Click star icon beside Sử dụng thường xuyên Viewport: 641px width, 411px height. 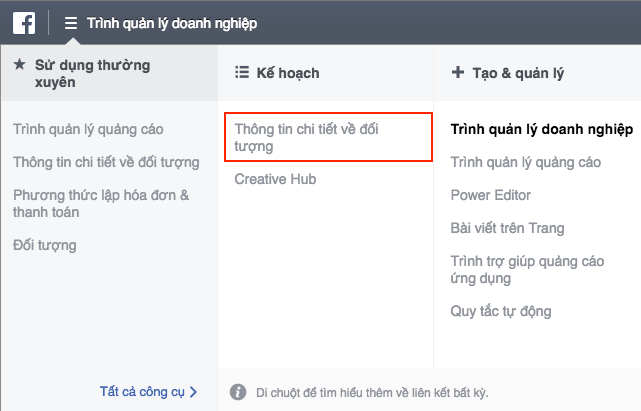pyautogui.click(x=19, y=66)
